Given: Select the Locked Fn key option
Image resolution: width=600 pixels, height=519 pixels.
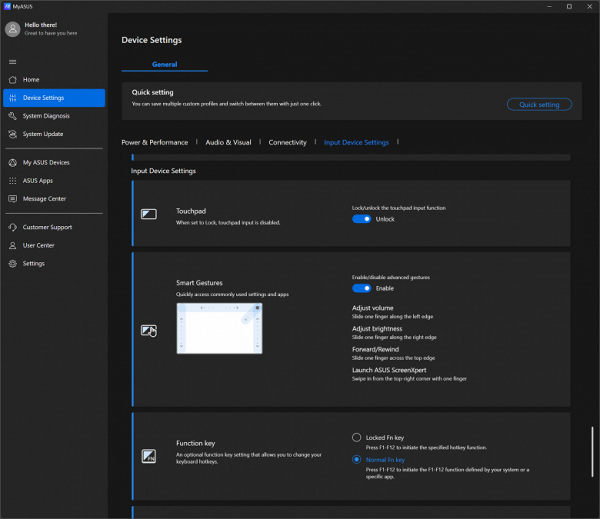Looking at the screenshot, I should pyautogui.click(x=357, y=437).
